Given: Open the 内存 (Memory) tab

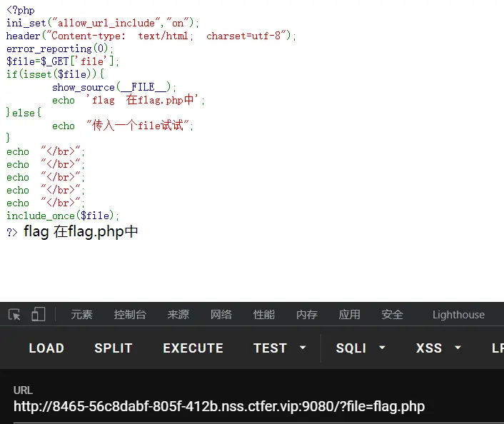Looking at the screenshot, I should [x=307, y=315].
